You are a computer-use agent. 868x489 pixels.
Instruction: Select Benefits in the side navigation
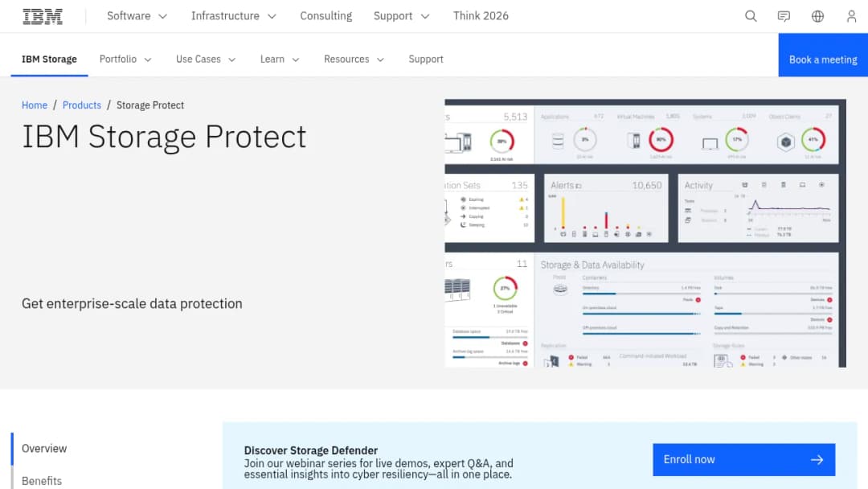(x=42, y=481)
